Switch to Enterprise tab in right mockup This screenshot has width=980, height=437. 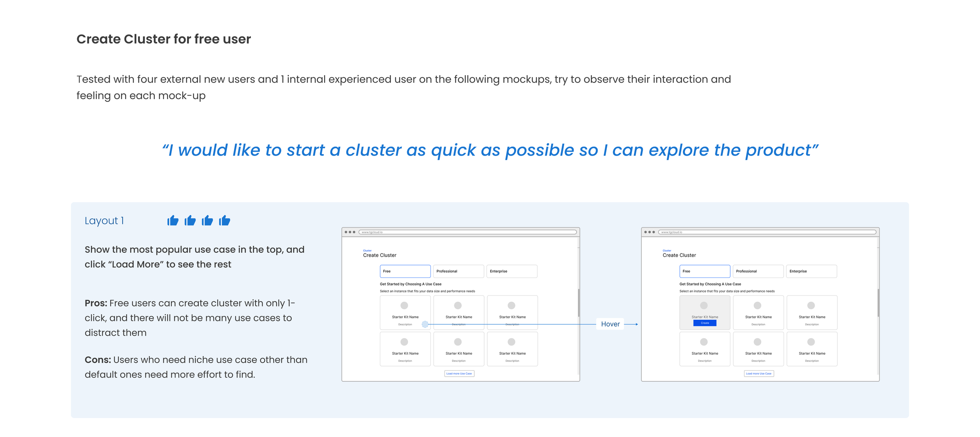[x=811, y=271]
